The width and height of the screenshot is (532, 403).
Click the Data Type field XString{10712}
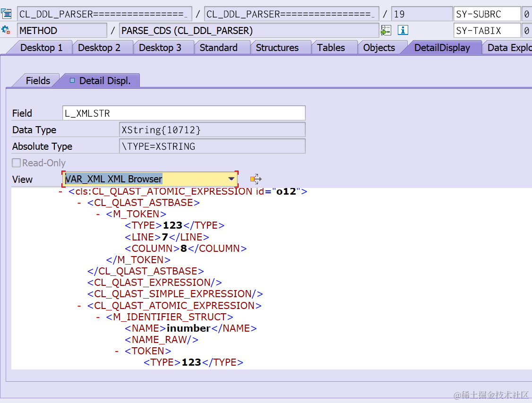pyautogui.click(x=213, y=129)
